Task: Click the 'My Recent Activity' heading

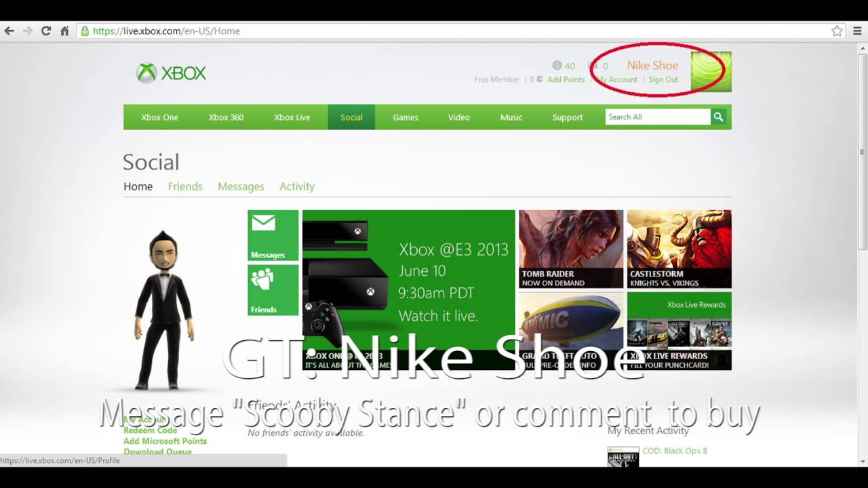Action: pyautogui.click(x=648, y=430)
